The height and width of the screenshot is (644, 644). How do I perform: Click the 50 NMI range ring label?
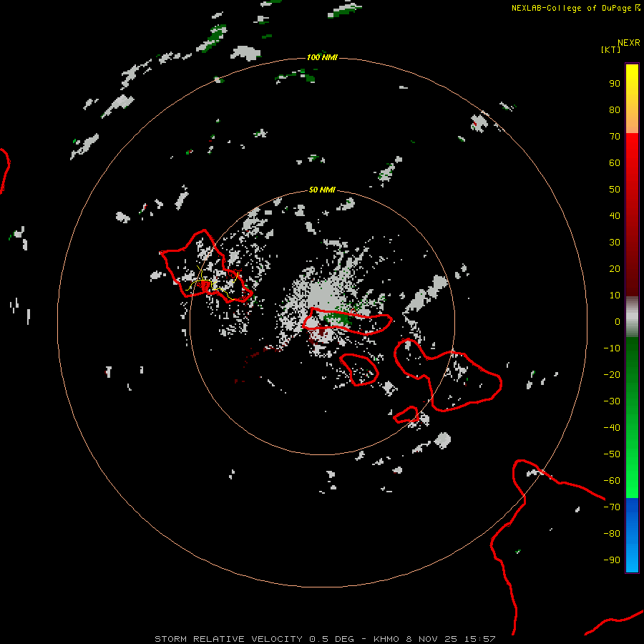coord(322,190)
